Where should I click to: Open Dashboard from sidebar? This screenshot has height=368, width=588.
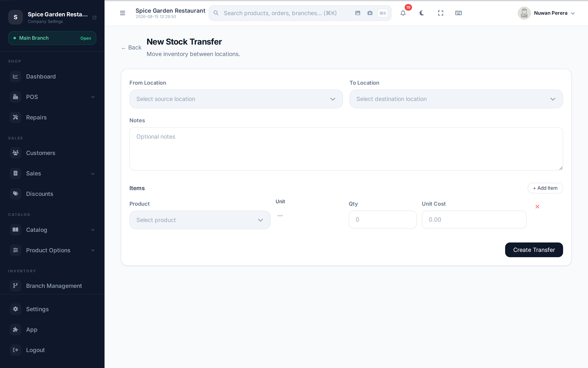tap(52, 76)
